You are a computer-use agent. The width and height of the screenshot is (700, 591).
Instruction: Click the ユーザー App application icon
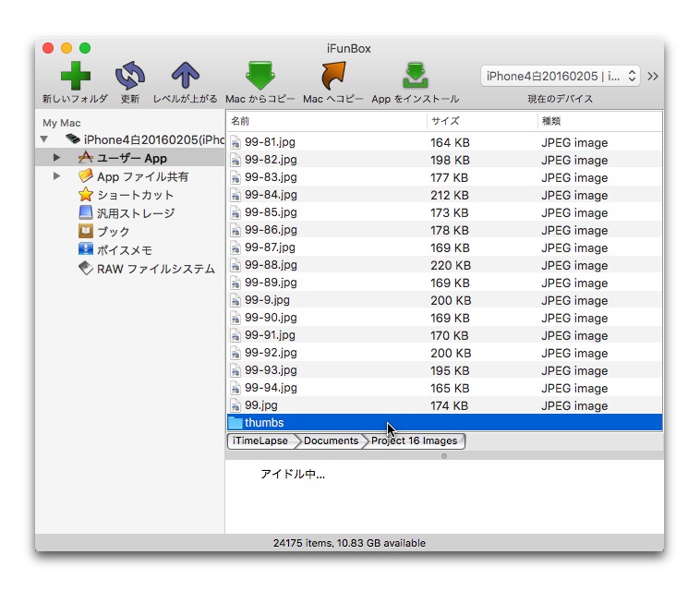pyautogui.click(x=86, y=157)
